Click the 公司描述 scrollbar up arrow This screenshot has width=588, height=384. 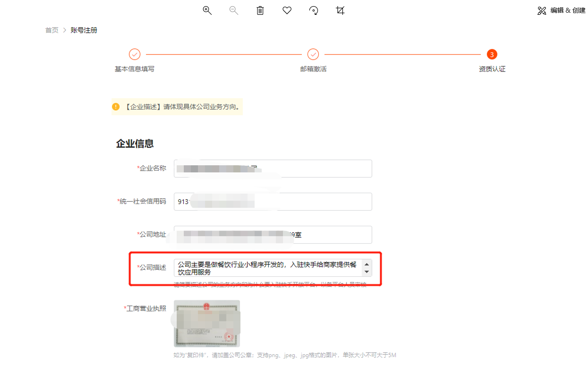(367, 264)
